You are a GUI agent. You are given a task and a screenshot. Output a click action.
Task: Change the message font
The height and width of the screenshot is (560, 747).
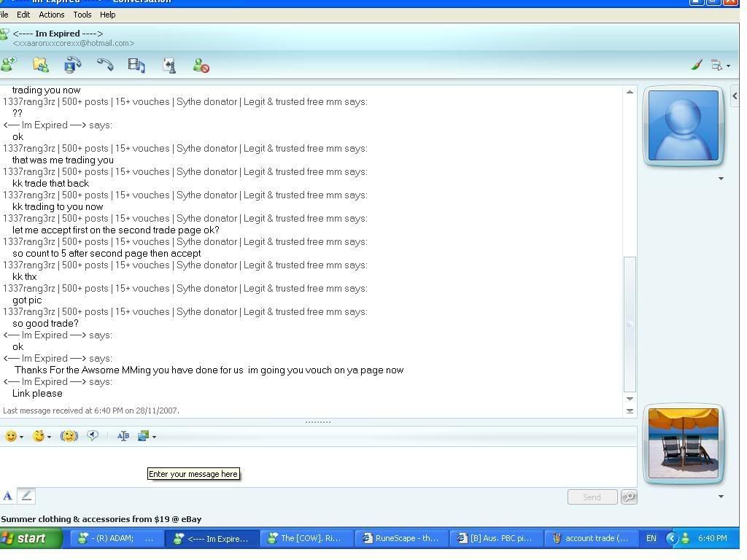point(123,436)
